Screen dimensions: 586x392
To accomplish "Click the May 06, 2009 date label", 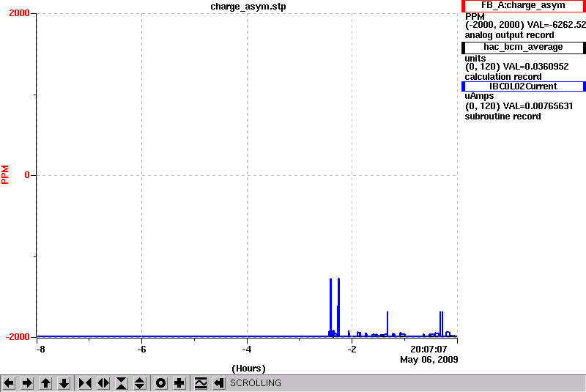I will pyautogui.click(x=429, y=360).
